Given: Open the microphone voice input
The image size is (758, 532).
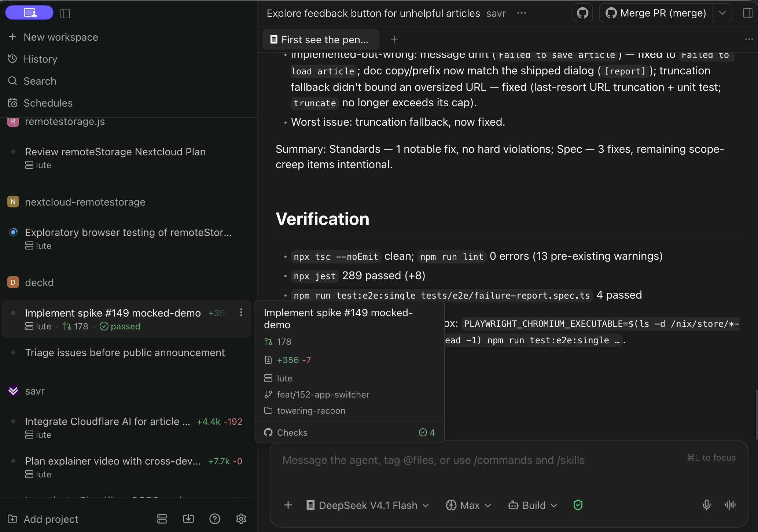Looking at the screenshot, I should tap(706, 505).
